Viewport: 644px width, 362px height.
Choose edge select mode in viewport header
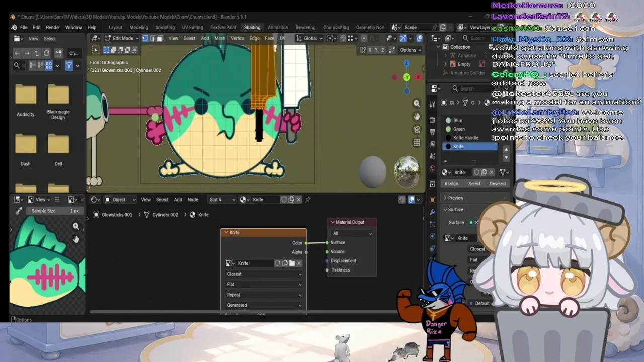[x=152, y=38]
